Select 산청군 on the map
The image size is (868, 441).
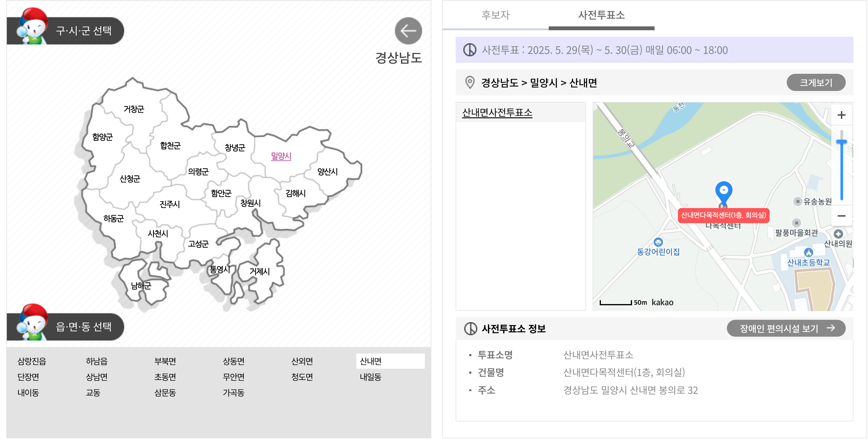click(130, 179)
